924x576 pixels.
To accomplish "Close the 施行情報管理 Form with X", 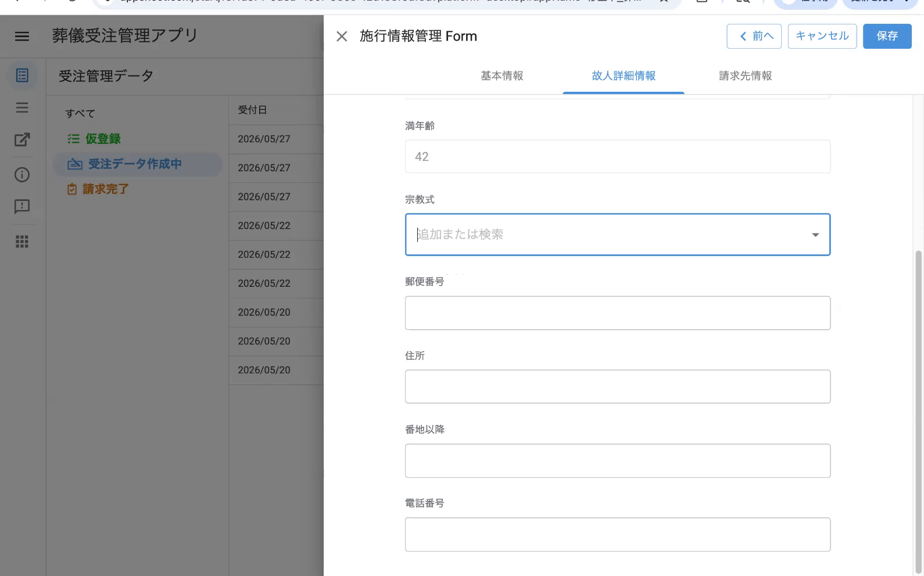I will [x=342, y=37].
